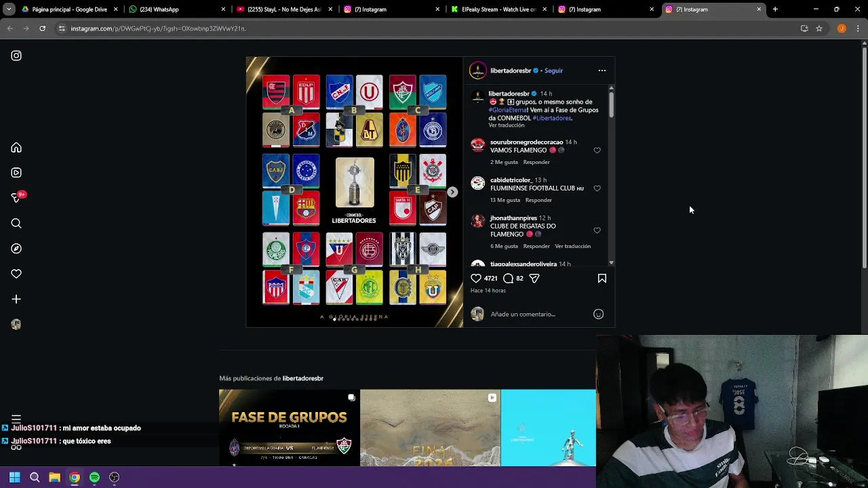The height and width of the screenshot is (488, 868).
Task: Save the post with bookmark icon
Action: (601, 278)
